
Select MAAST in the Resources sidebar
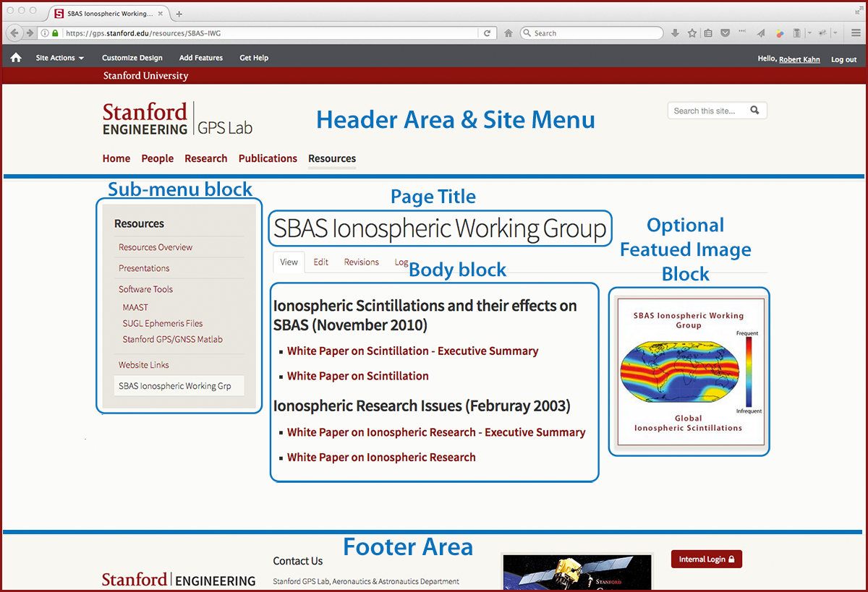(x=135, y=307)
